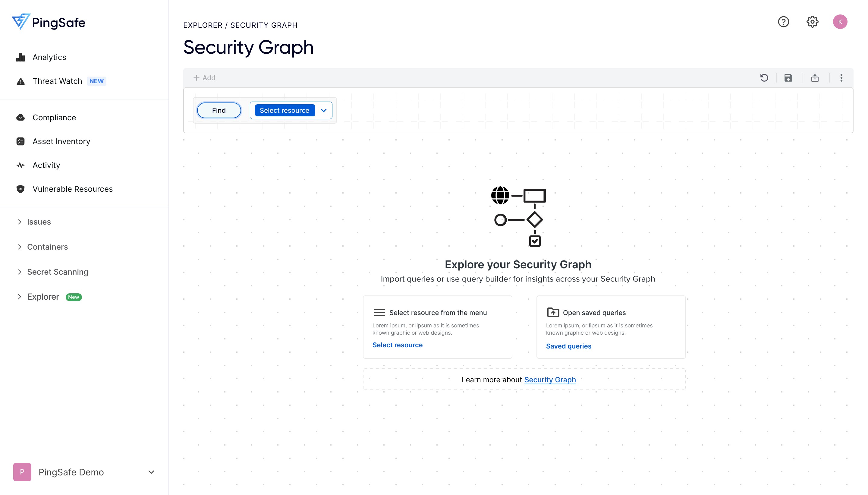
Task: Click the Analytics bar chart icon
Action: coord(20,57)
